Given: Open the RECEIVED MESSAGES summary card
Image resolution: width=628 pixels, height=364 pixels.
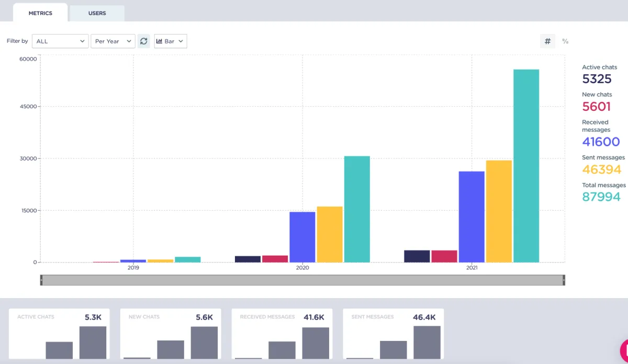Looking at the screenshot, I should point(282,334).
